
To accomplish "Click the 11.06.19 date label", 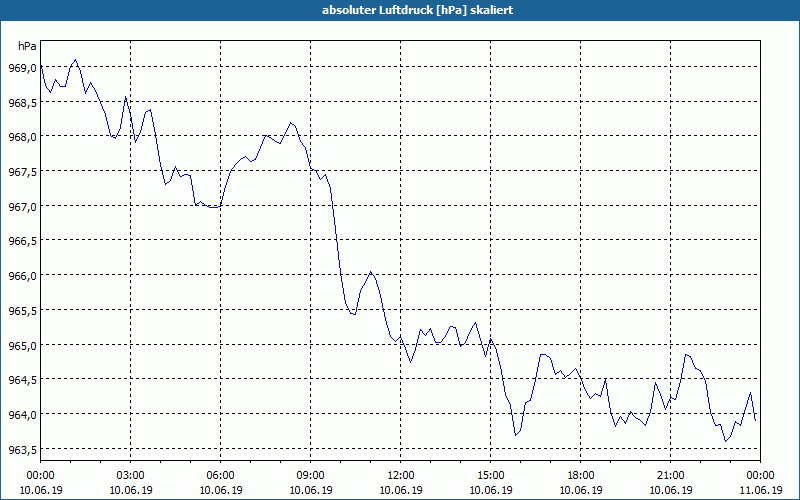I will (x=760, y=490).
